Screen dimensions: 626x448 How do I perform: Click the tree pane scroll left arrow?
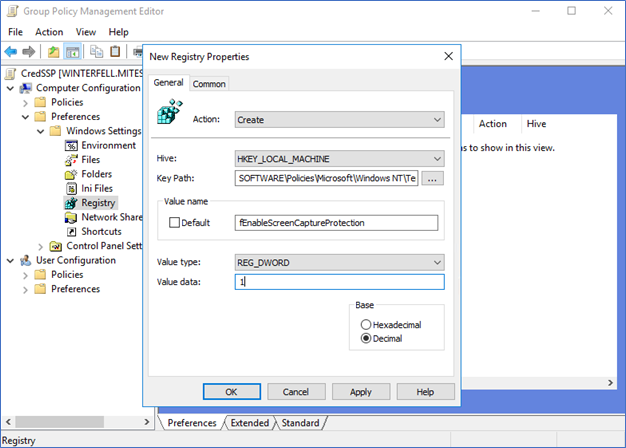8,422
